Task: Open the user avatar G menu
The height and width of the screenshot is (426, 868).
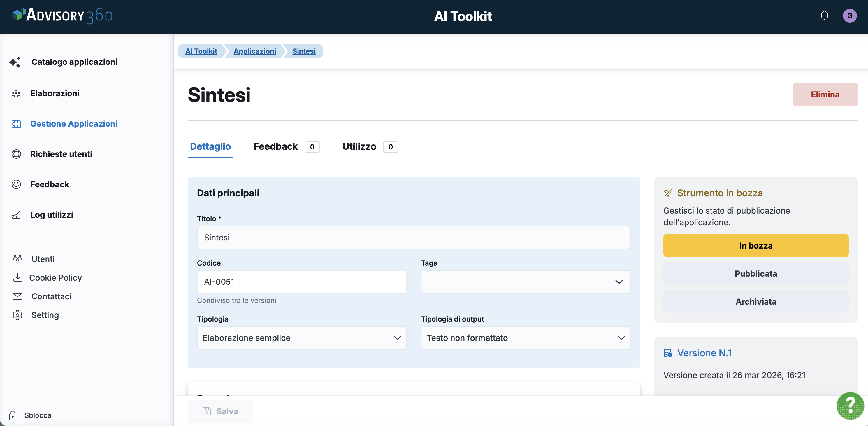Action: (849, 15)
